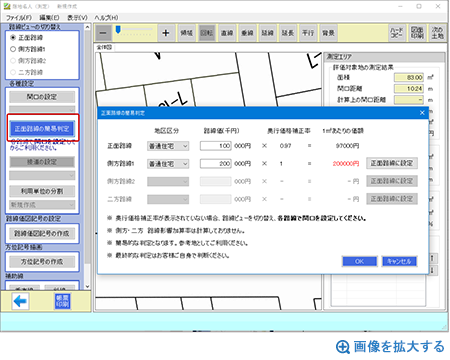
Task: Click the toolbar button left of 回転
Action: (x=187, y=33)
